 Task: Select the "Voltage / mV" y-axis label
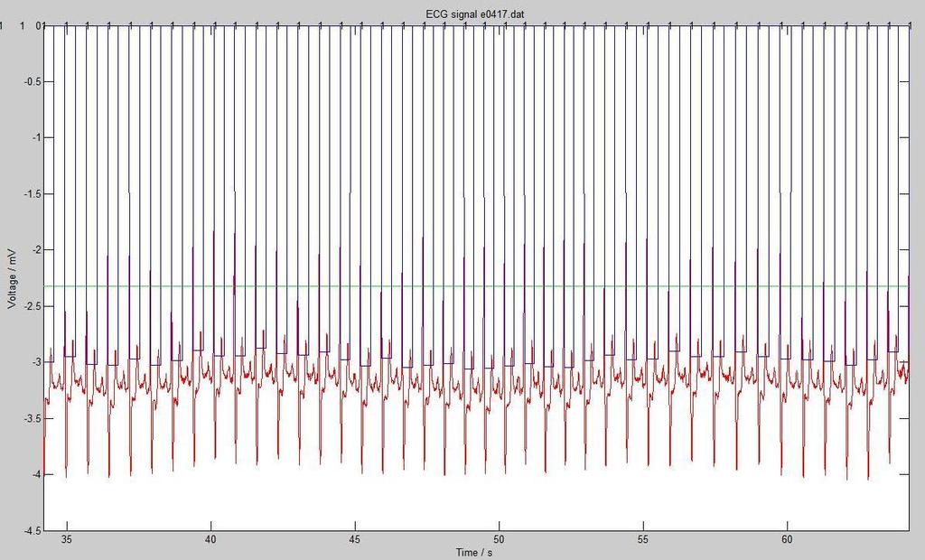coord(13,278)
